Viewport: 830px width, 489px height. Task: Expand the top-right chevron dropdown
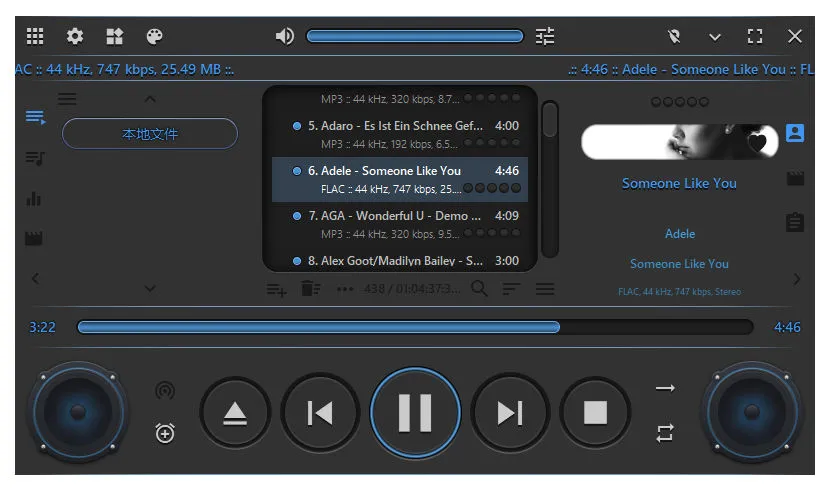[715, 37]
